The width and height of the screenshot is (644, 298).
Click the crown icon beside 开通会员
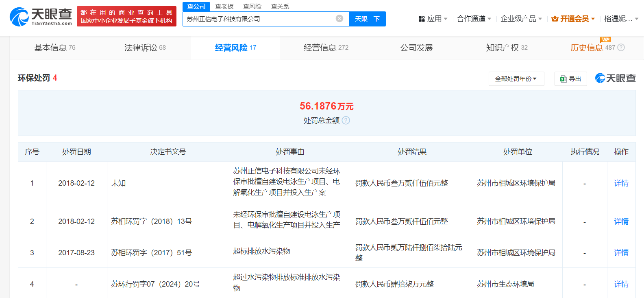click(x=555, y=19)
